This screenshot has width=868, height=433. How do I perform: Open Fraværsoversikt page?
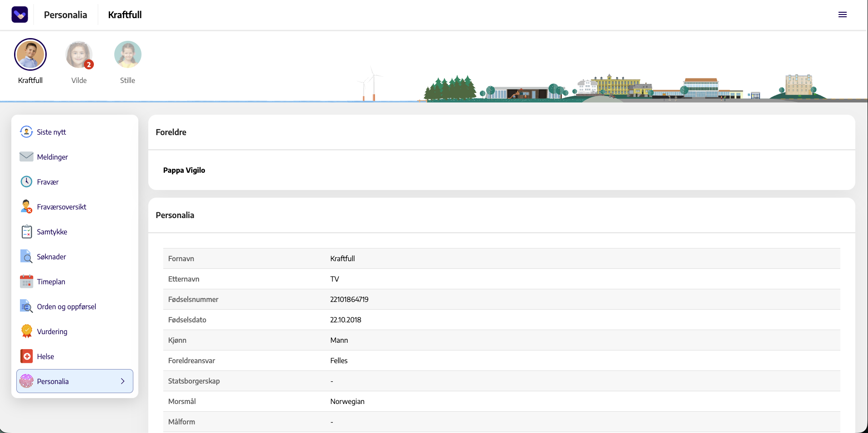click(x=75, y=207)
